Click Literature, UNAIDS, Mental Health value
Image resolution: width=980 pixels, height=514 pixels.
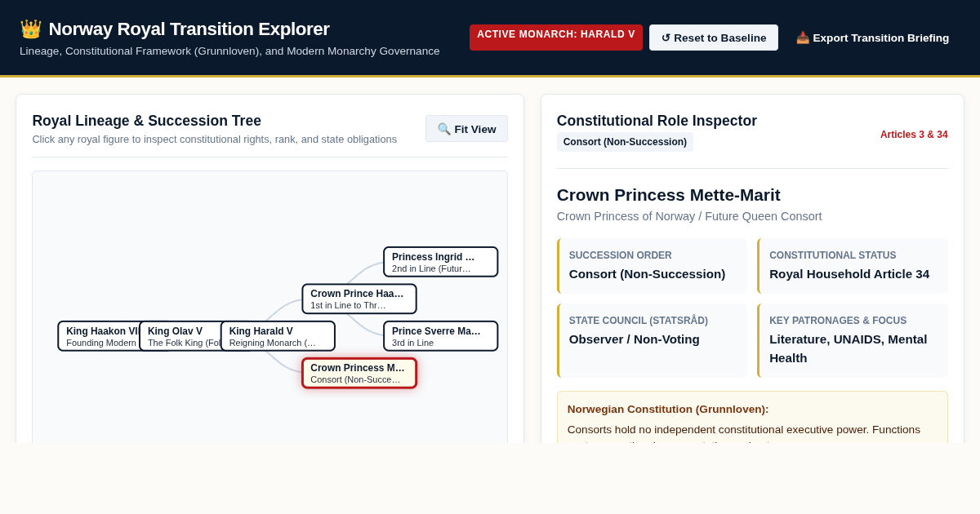coord(849,348)
